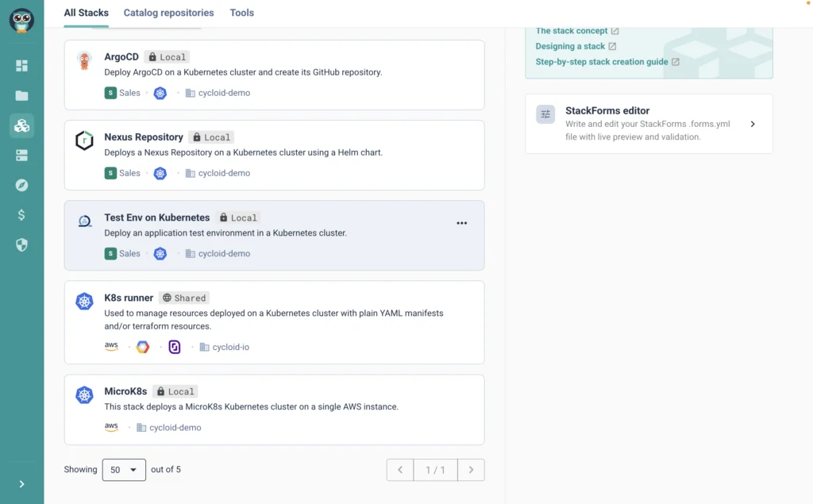Click the StackForms editor sliders icon
813x504 pixels.
point(545,114)
